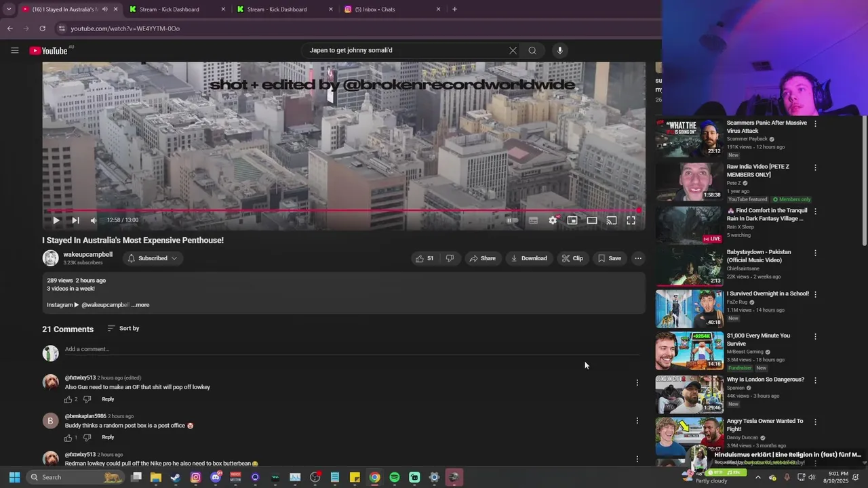This screenshot has width=868, height=488.
Task: Go to the YouTube home logo
Action: pos(48,51)
